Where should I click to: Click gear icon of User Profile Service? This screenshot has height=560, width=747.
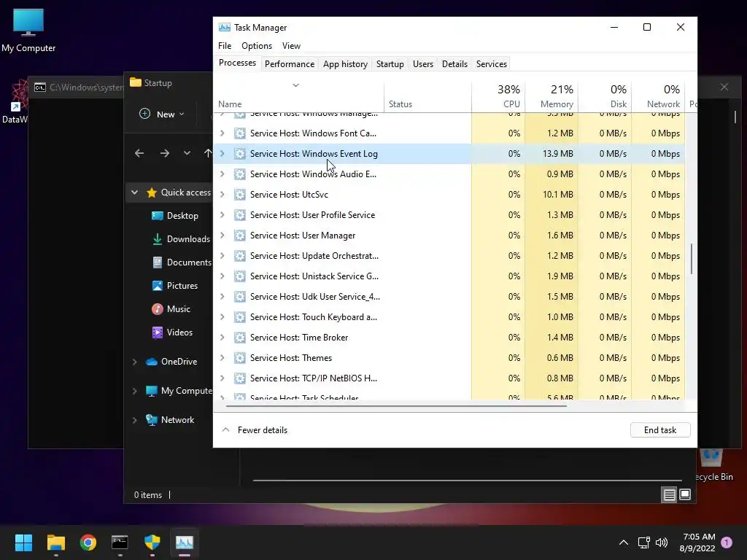(x=239, y=215)
